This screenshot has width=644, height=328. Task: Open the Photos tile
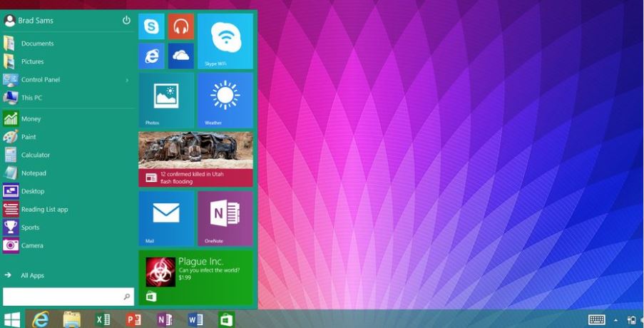pyautogui.click(x=166, y=100)
